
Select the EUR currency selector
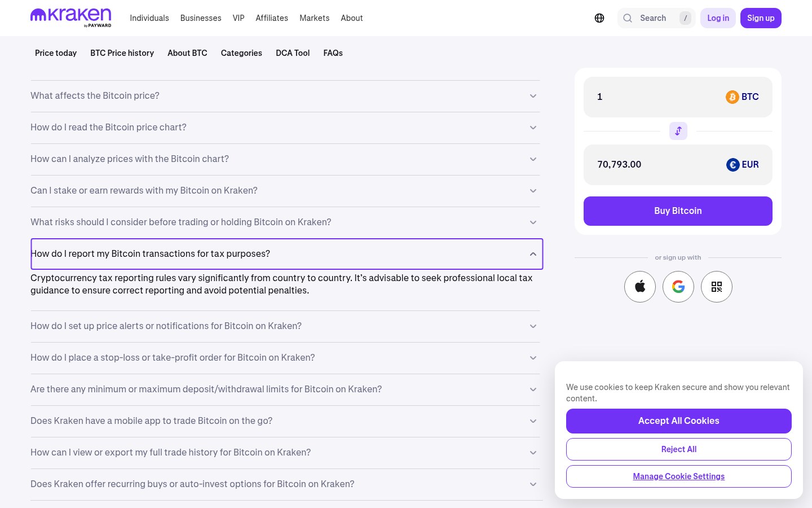pyautogui.click(x=743, y=165)
